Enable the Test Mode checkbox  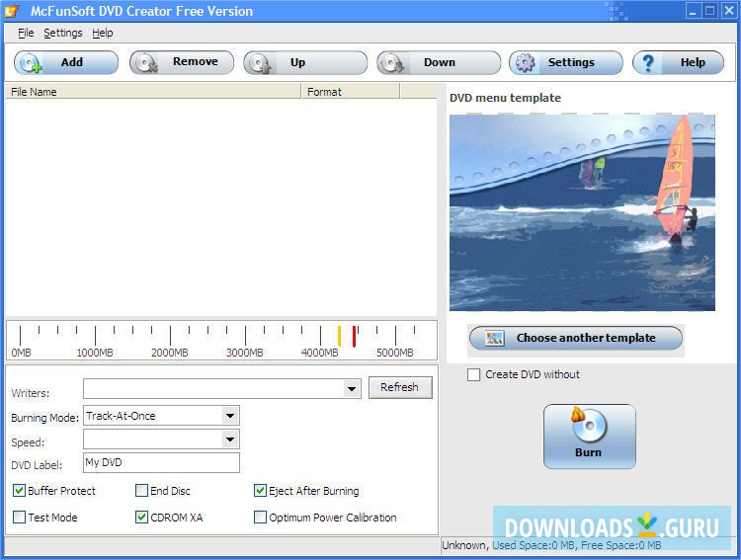coord(19,517)
